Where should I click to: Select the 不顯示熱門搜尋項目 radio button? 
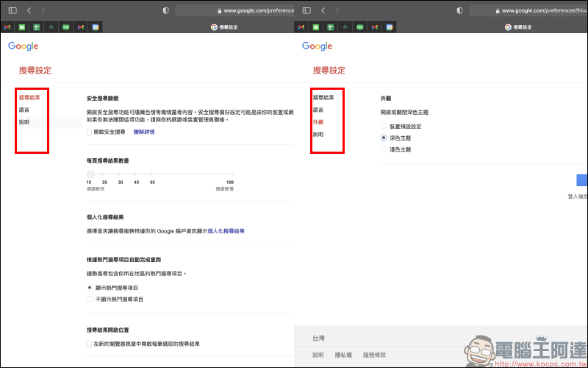click(x=90, y=300)
